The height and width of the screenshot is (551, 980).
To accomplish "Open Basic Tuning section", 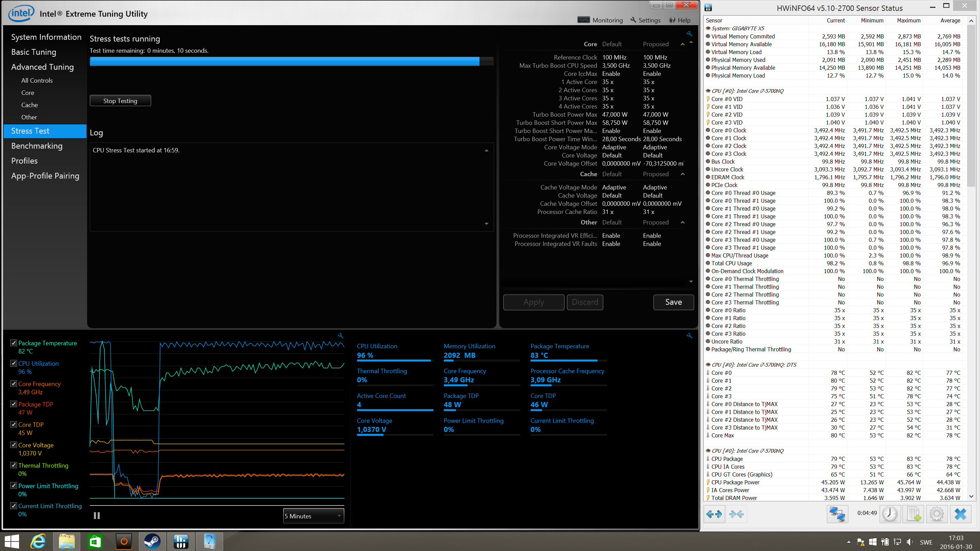I will [x=33, y=52].
